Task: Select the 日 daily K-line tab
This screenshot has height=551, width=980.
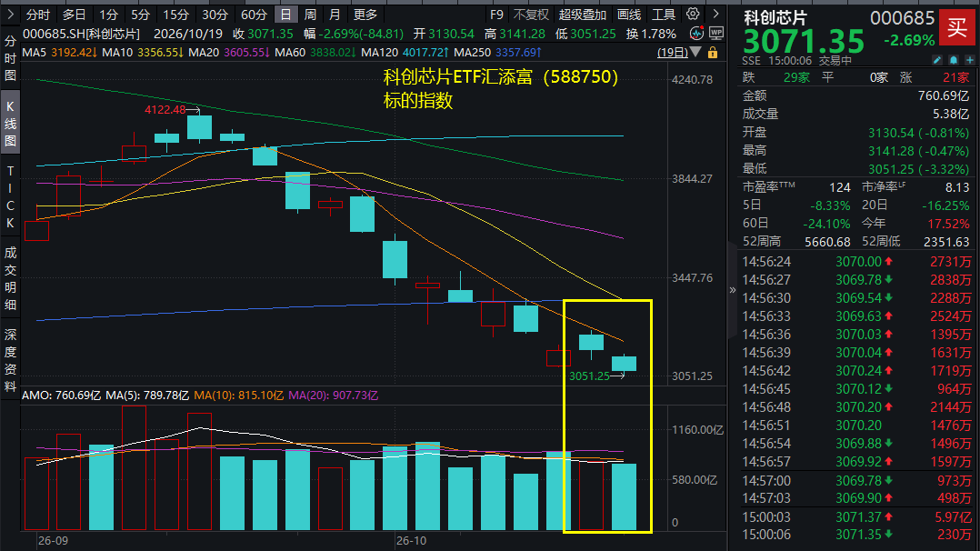Action: point(285,15)
